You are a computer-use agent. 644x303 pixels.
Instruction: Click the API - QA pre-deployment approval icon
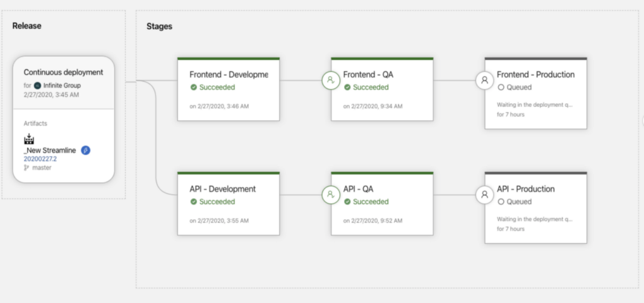point(331,195)
